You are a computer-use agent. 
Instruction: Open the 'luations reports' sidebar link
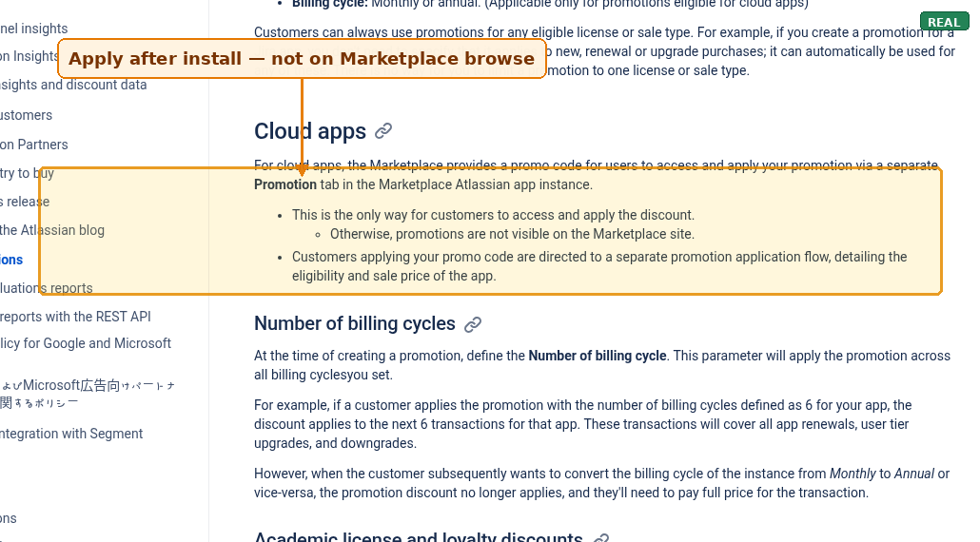coord(47,288)
